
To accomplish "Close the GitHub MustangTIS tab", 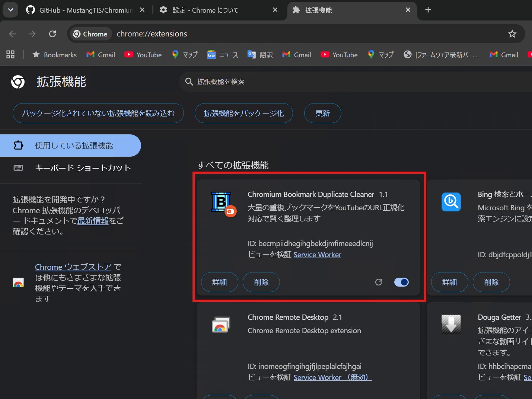I will click(x=142, y=10).
